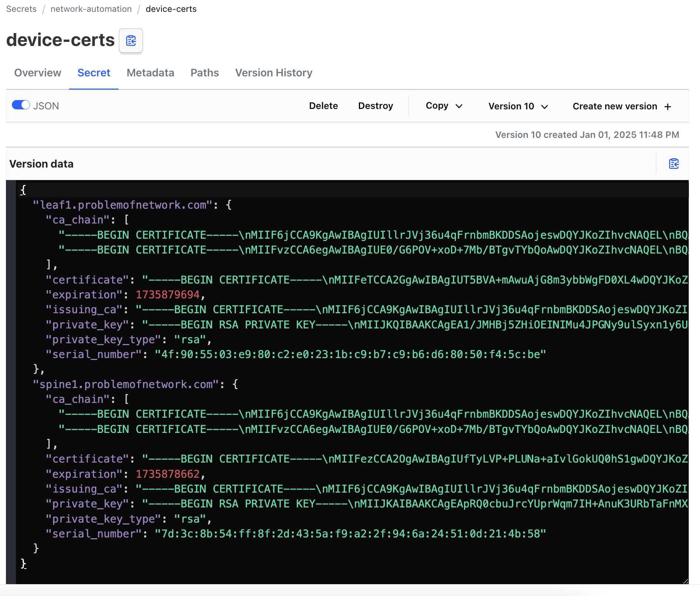Toggle off the JSON view switch
The height and width of the screenshot is (596, 700).
tap(21, 105)
